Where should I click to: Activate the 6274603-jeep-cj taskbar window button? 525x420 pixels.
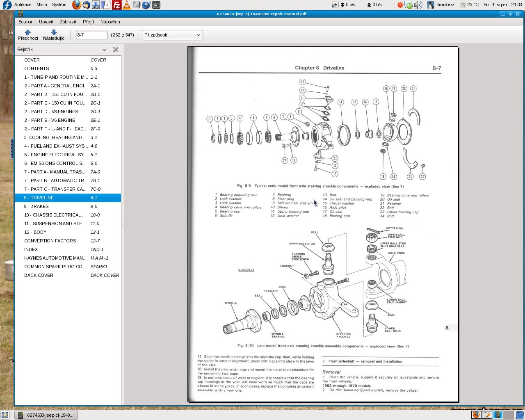pos(46,415)
